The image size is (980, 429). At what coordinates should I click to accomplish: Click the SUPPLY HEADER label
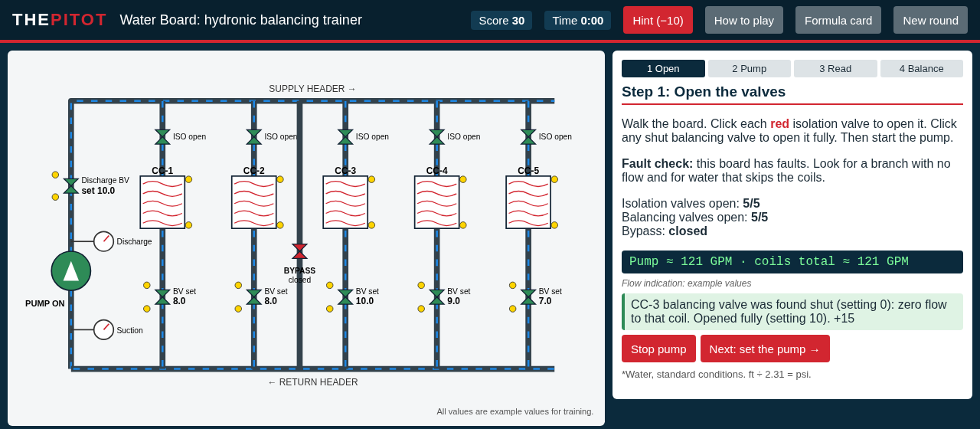[312, 89]
